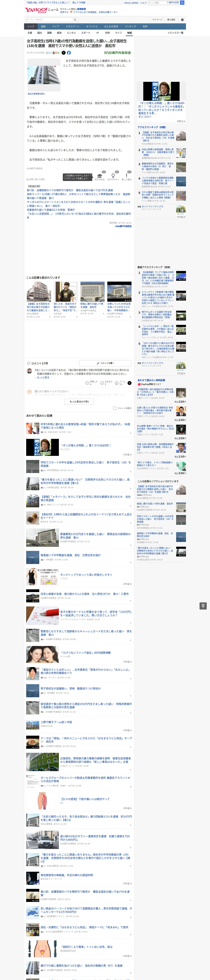Share the comment via X icon

(129, 383)
